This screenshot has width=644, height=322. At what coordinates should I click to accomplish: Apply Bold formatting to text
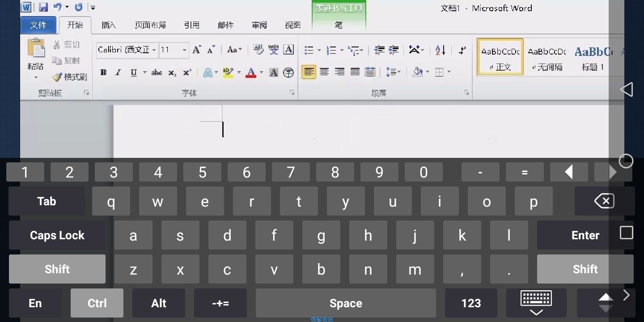point(103,72)
